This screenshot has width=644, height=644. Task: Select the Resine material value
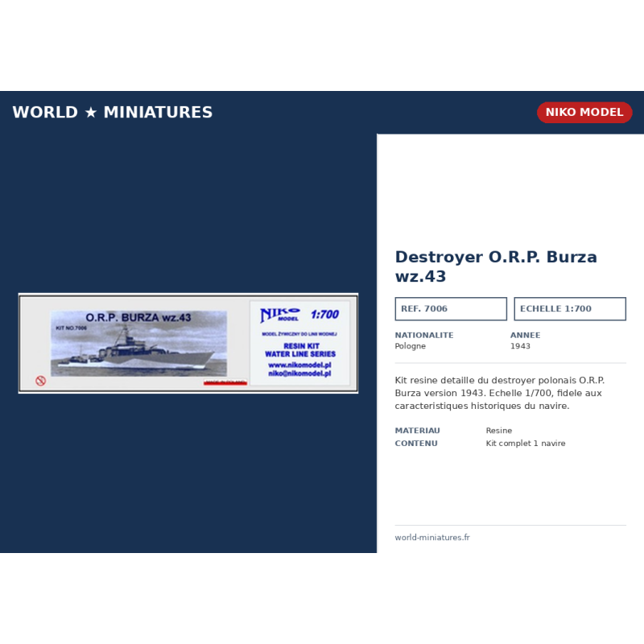tap(498, 431)
